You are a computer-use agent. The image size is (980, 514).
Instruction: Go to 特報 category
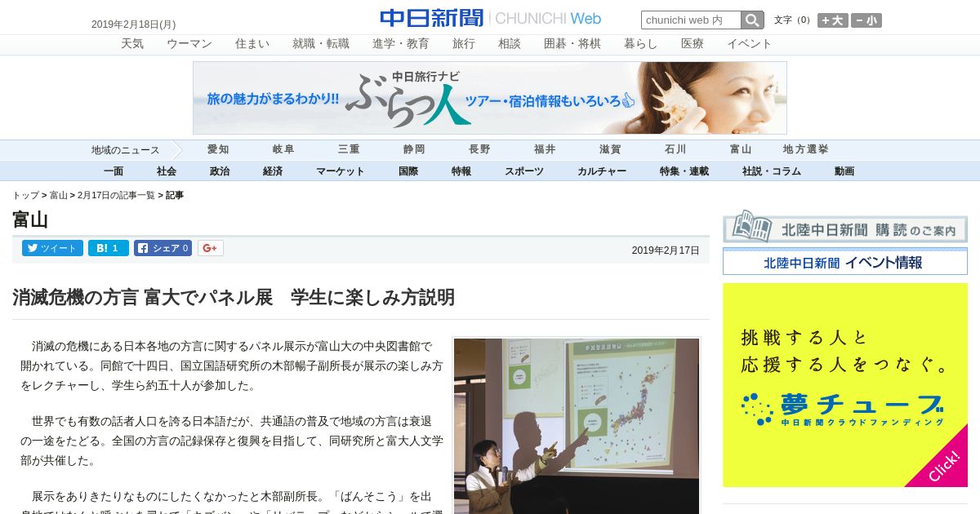(x=461, y=171)
